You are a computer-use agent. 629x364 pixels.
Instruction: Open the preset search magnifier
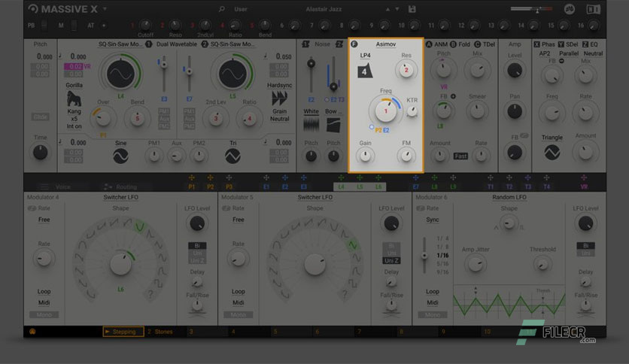pyautogui.click(x=221, y=9)
